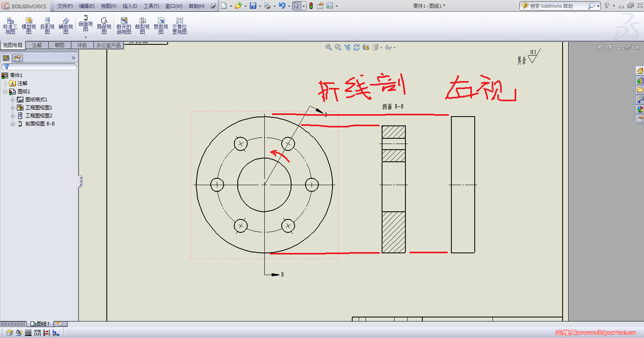Viewport: 644px width, 338px height.
Task: Switch to the 草图 tab
Action: [59, 45]
